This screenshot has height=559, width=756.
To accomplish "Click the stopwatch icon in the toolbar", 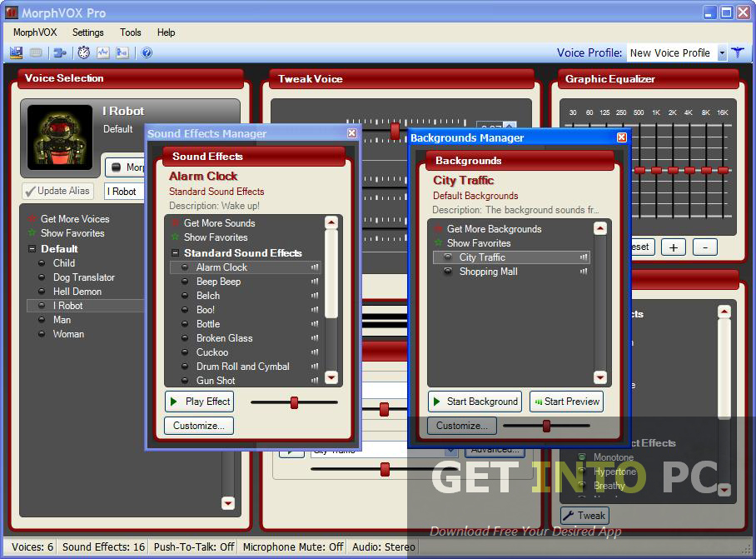I will point(84,52).
